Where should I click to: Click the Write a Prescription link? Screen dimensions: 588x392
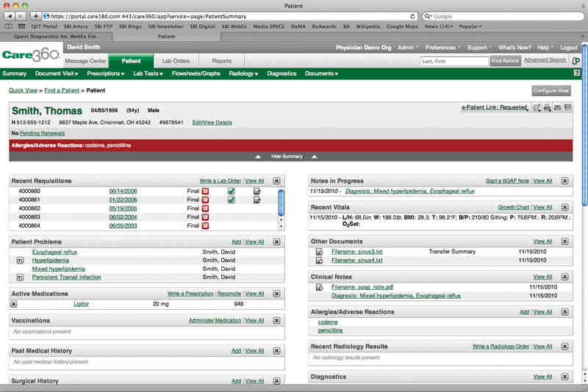(x=190, y=294)
